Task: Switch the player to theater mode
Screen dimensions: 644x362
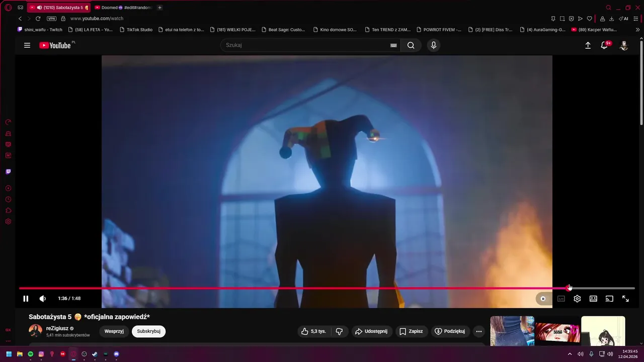Action: [593, 299]
